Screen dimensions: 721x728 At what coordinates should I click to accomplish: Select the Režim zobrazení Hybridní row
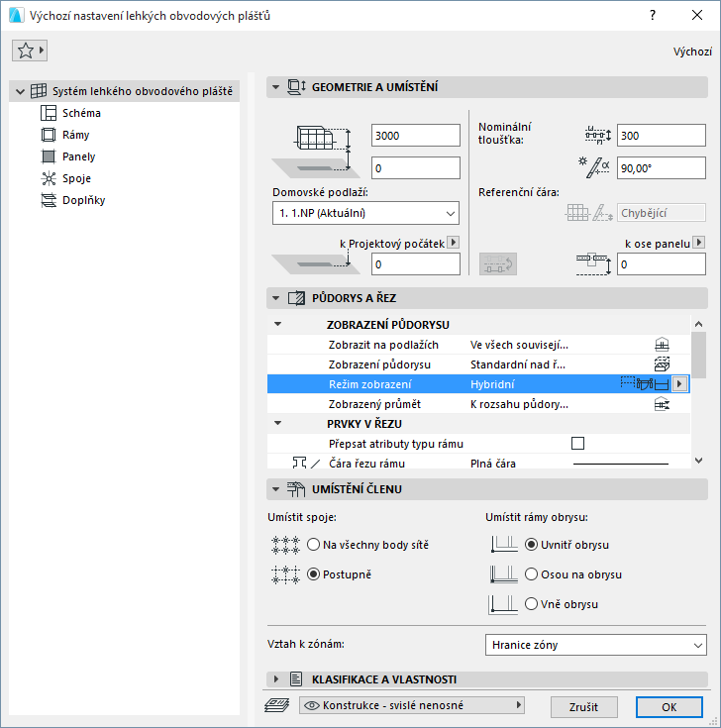tap(478, 384)
